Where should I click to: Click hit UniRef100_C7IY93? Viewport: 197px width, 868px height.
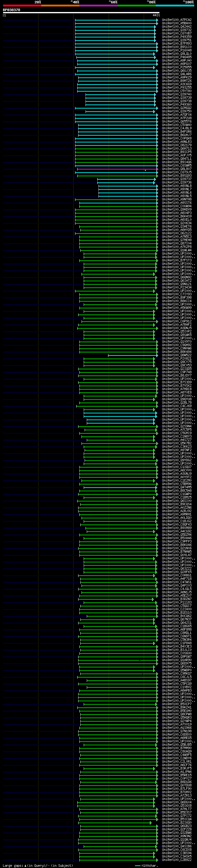click(177, 294)
